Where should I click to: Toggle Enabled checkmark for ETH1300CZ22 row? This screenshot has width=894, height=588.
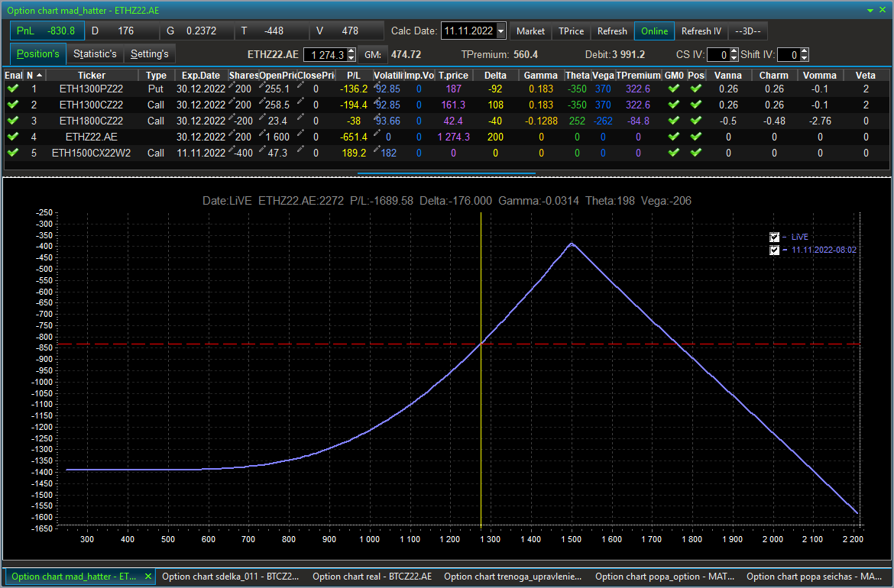point(13,105)
